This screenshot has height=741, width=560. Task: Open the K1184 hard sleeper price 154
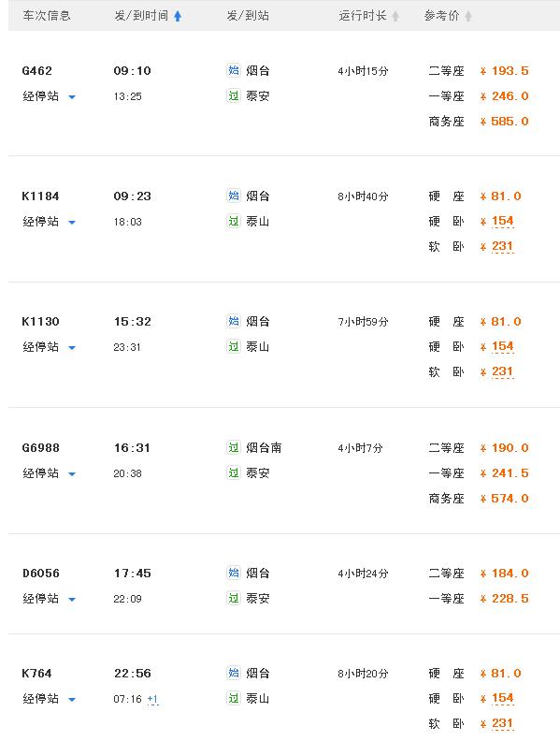[502, 221]
